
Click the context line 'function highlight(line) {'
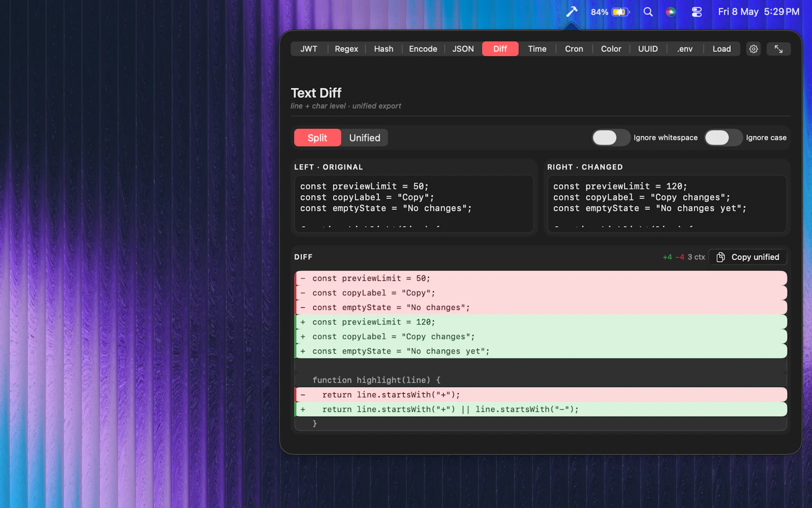tap(541, 380)
